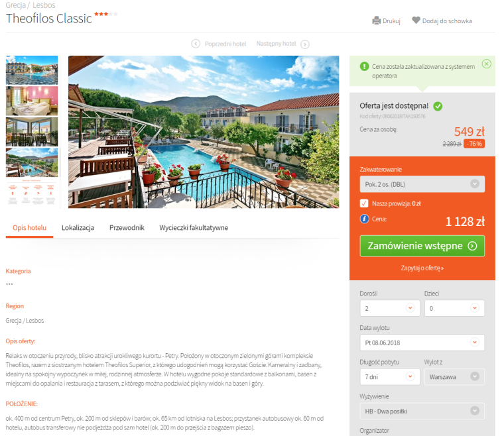Click the green offer available checkmark icon

click(x=438, y=106)
